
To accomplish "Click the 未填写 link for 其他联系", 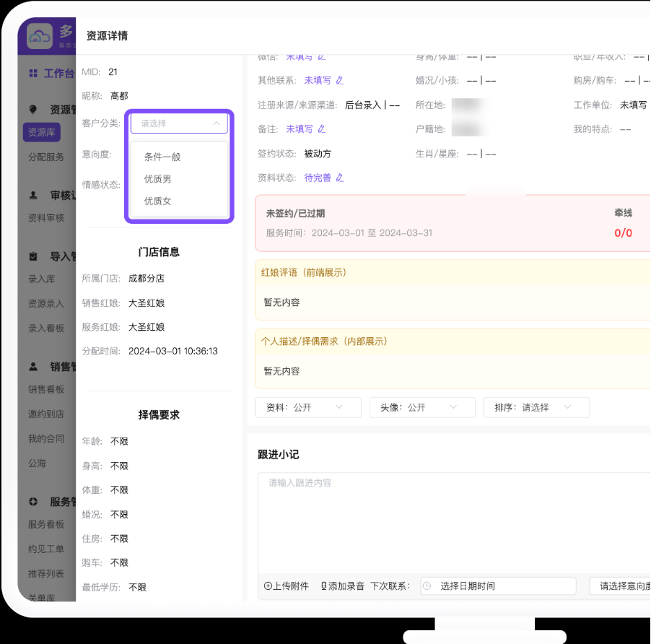I will point(318,81).
